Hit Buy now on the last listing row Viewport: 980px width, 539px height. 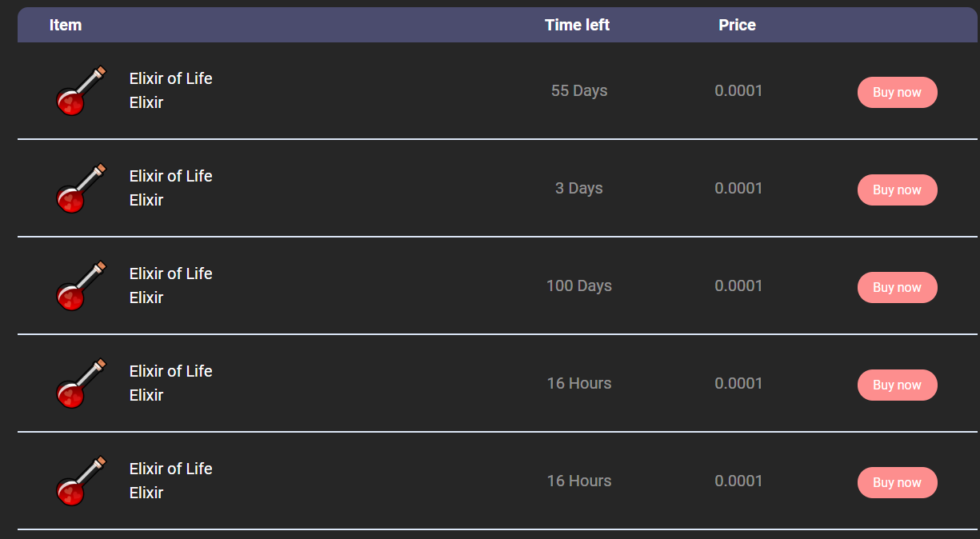pos(897,482)
